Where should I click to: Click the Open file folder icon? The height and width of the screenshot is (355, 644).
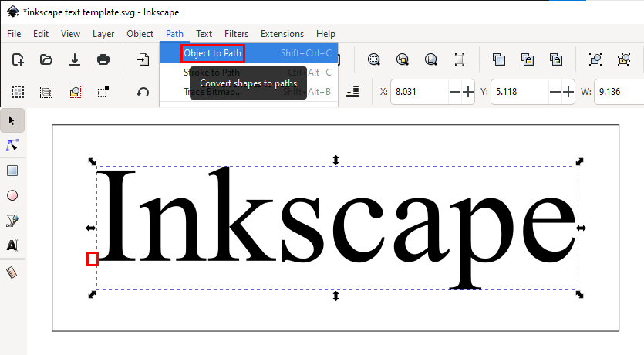pyautogui.click(x=46, y=59)
